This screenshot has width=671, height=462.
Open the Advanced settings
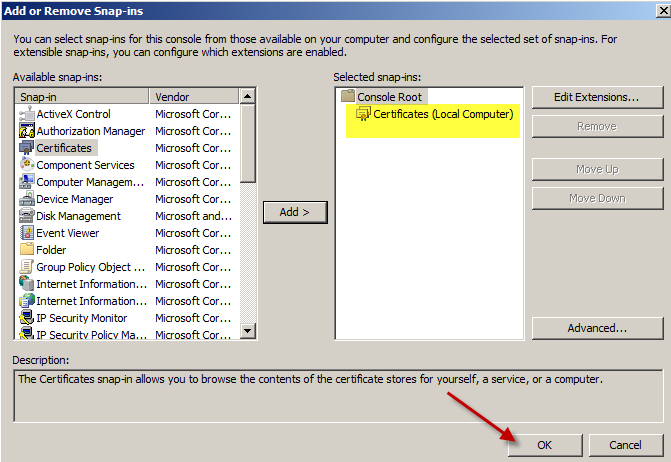coord(597,328)
